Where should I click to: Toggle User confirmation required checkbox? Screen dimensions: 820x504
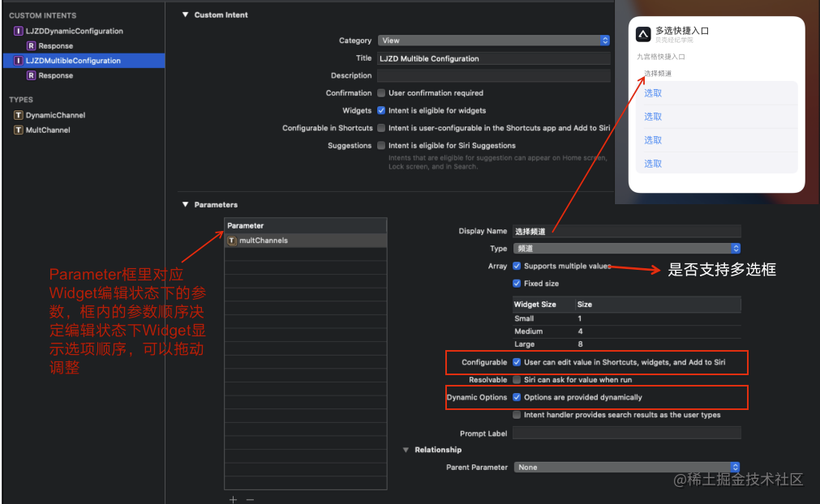381,93
